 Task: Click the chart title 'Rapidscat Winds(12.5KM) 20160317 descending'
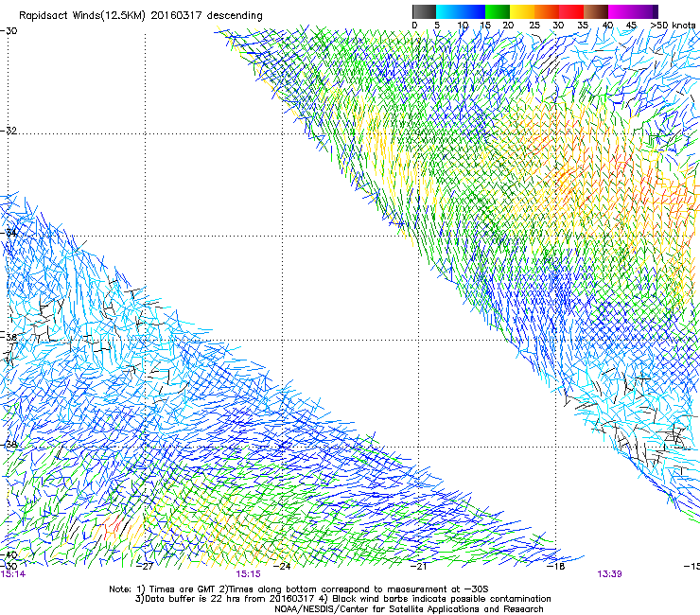pos(141,16)
